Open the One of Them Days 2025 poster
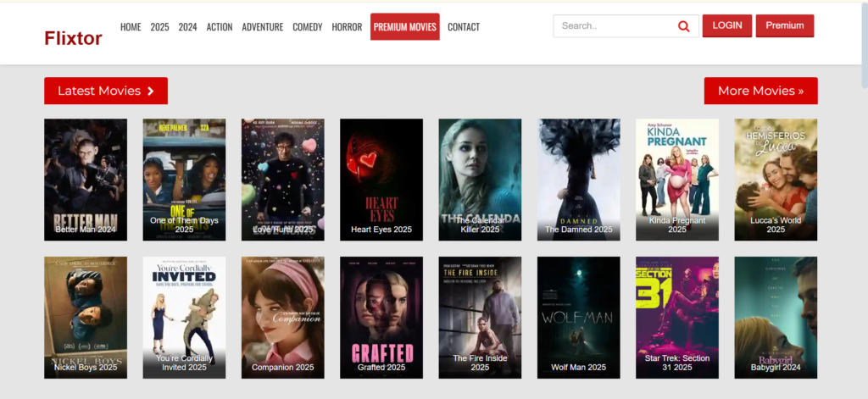The image size is (868, 399). point(184,180)
